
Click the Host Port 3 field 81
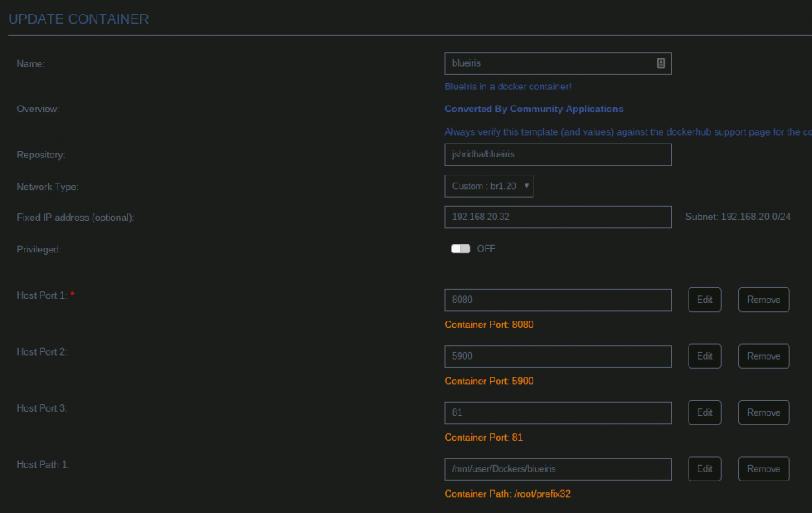pyautogui.click(x=557, y=412)
